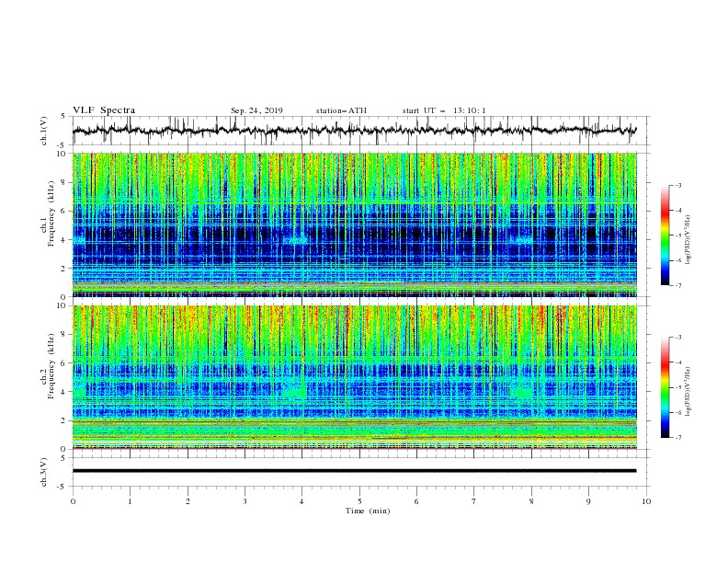The height and width of the screenshot is (563, 728).
Task: Click the ch.1 colorbar label log(PSD)(V²/Hz)
Action: tap(688, 240)
